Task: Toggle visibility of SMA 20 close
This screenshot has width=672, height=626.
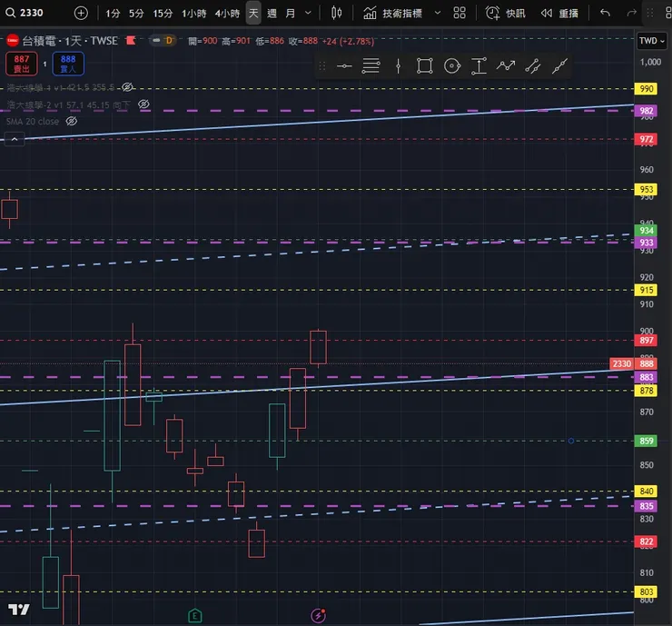Action: 71,122
